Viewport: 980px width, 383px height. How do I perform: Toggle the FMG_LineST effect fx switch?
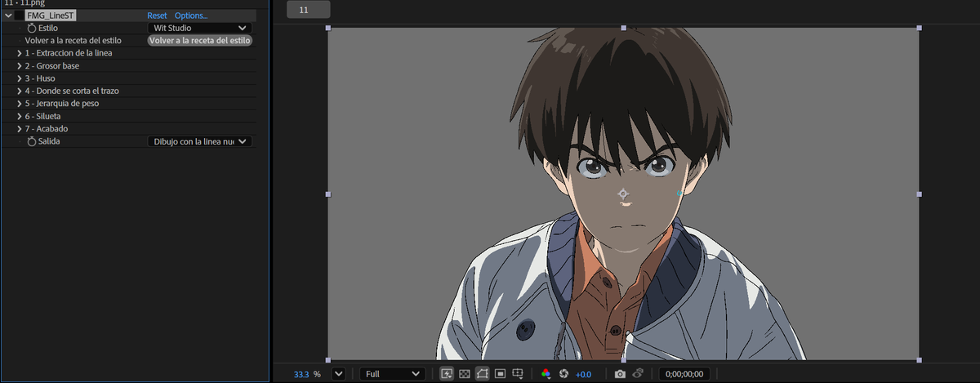pyautogui.click(x=20, y=16)
